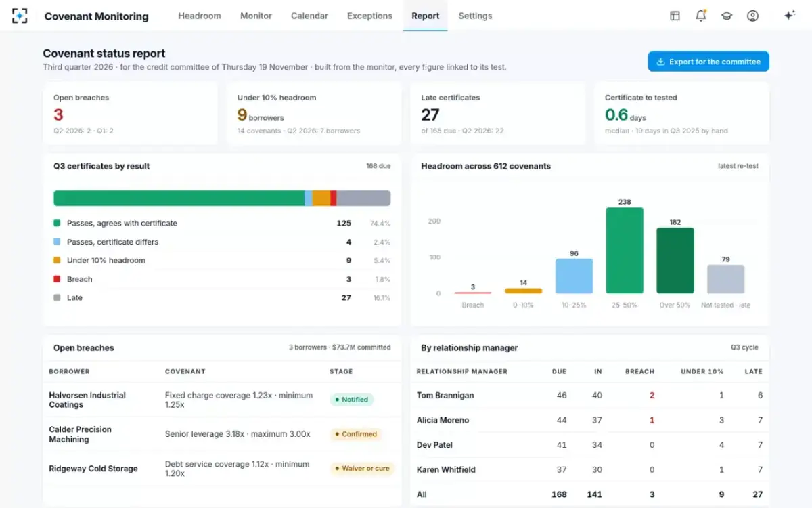Click Tom Brannigan's red breach count 2
812x508 pixels.
pyautogui.click(x=652, y=395)
